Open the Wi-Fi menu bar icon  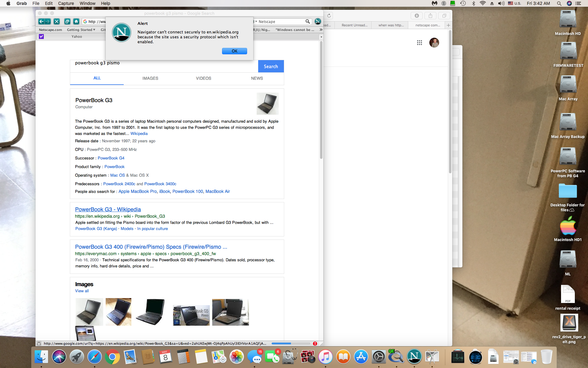[483, 3]
